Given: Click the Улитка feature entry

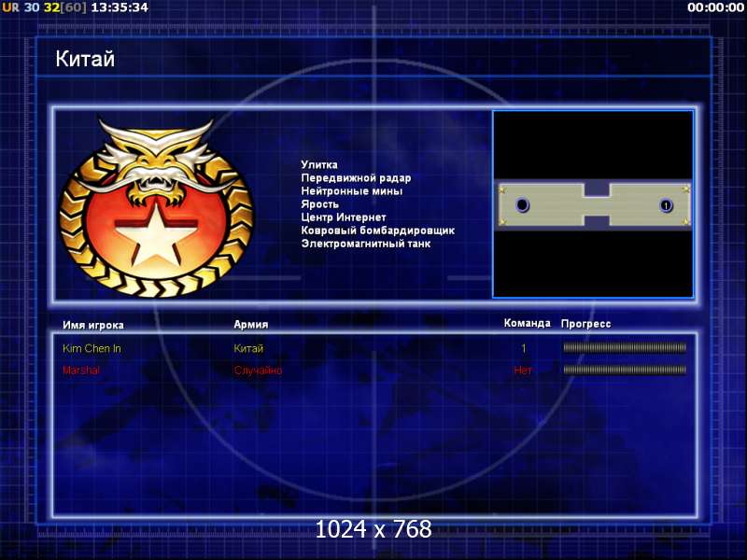Looking at the screenshot, I should pos(319,165).
